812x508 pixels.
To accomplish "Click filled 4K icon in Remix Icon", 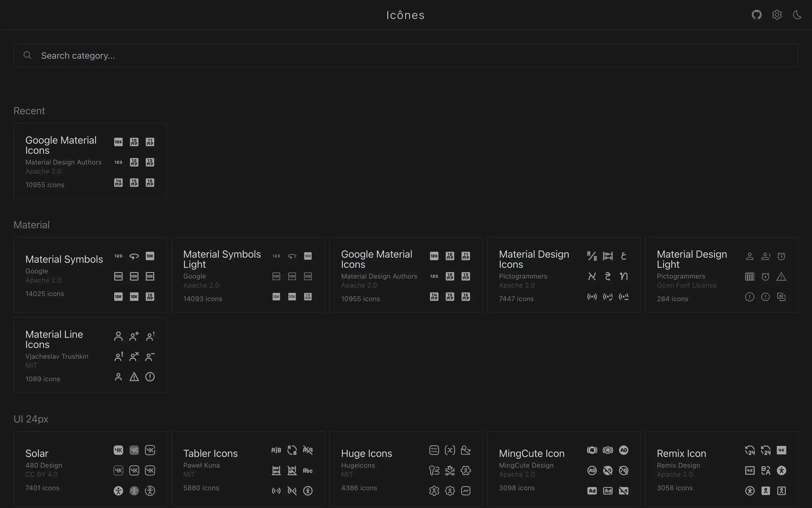I will coord(782,450).
